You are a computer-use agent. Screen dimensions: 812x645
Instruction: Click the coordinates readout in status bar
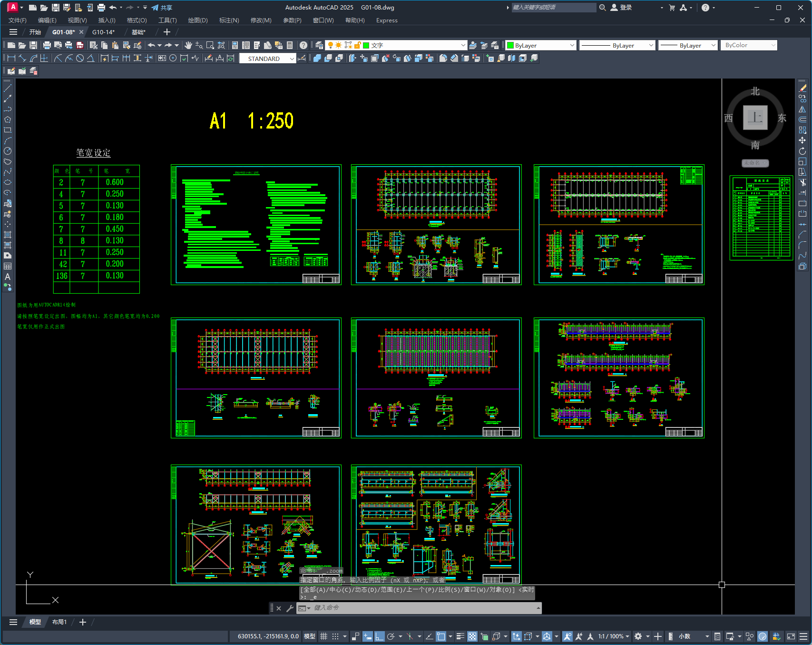tap(268, 636)
